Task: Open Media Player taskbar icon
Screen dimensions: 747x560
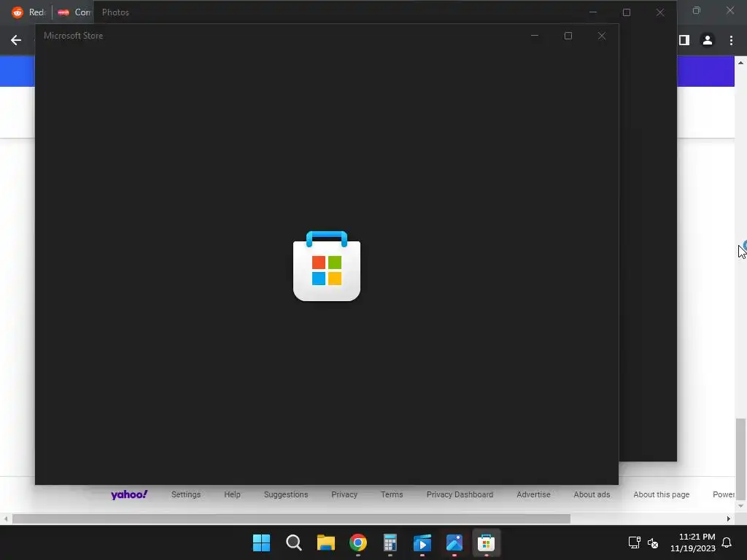Action: 422,542
